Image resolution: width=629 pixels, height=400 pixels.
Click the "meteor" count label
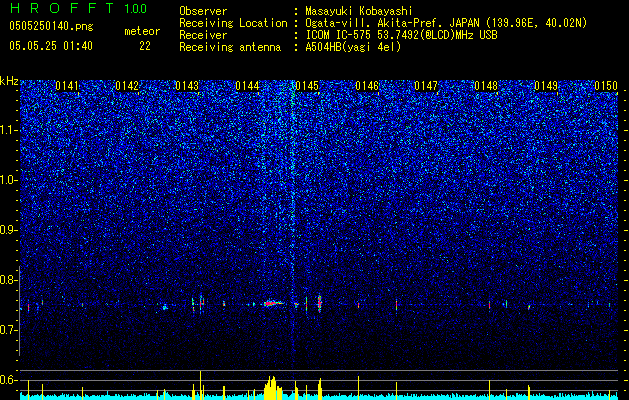coord(142,31)
